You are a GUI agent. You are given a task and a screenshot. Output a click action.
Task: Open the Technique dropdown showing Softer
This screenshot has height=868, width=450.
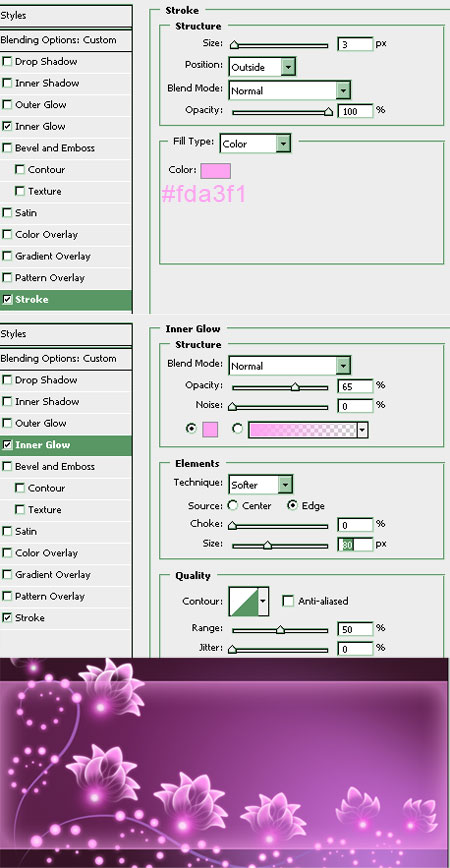pos(261,485)
